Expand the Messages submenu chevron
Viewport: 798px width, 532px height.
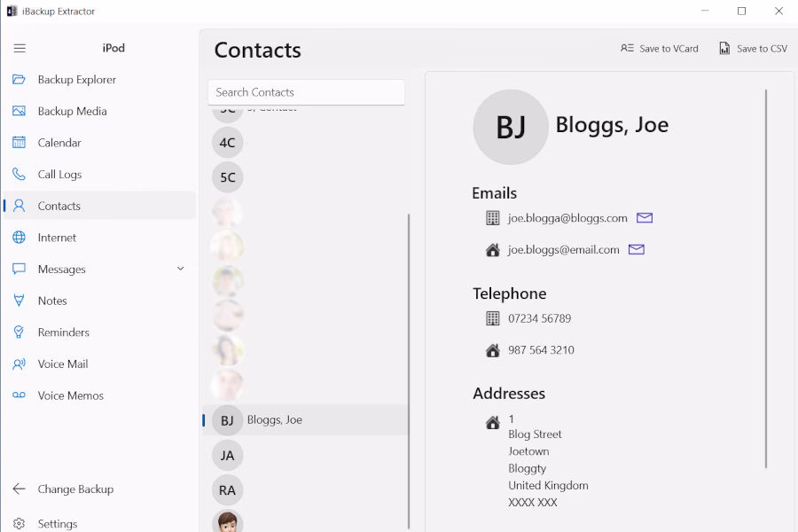[x=181, y=269]
